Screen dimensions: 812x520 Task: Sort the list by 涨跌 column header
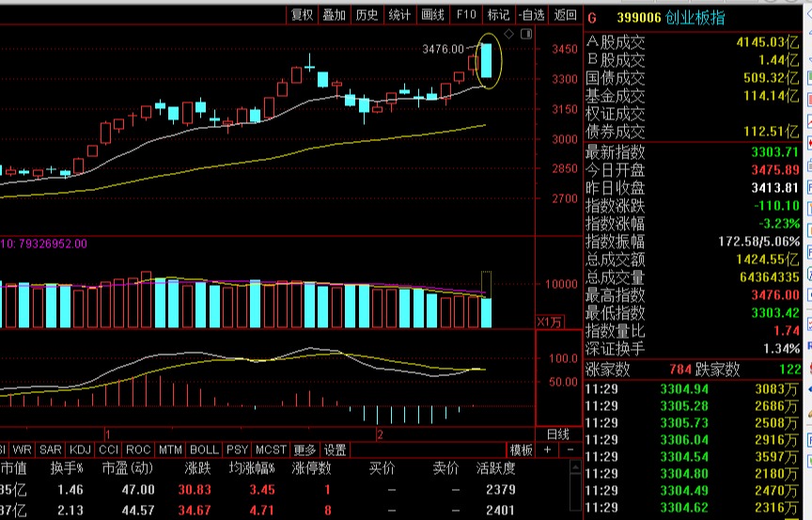197,468
